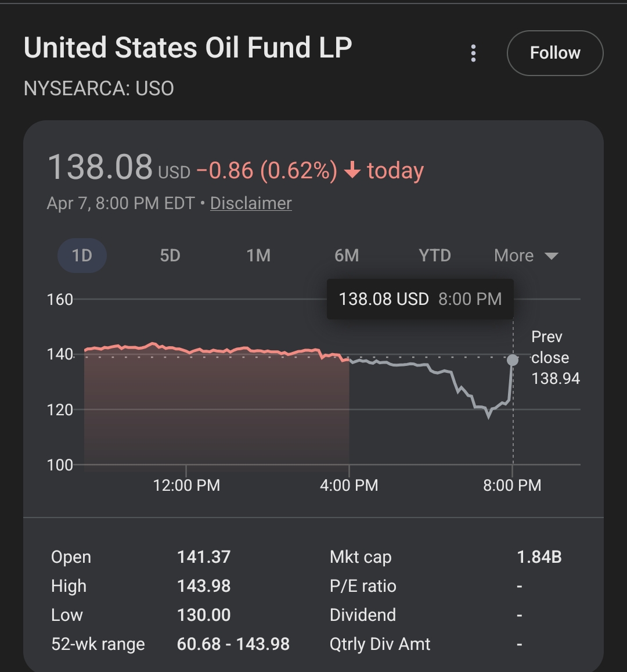Screen dimensions: 627x672
Task: Expand the More time ranges dropdown
Action: point(514,256)
